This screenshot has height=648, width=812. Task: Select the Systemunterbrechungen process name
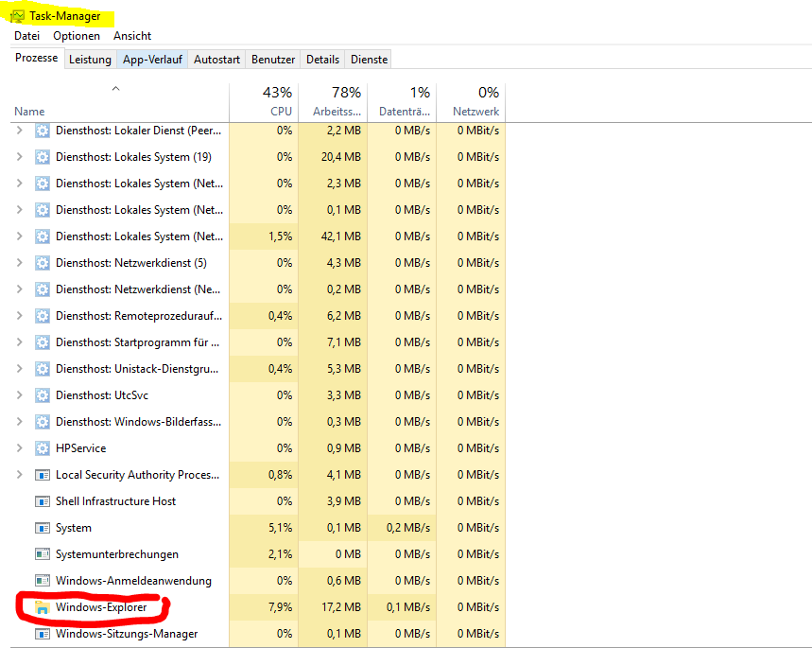[117, 554]
